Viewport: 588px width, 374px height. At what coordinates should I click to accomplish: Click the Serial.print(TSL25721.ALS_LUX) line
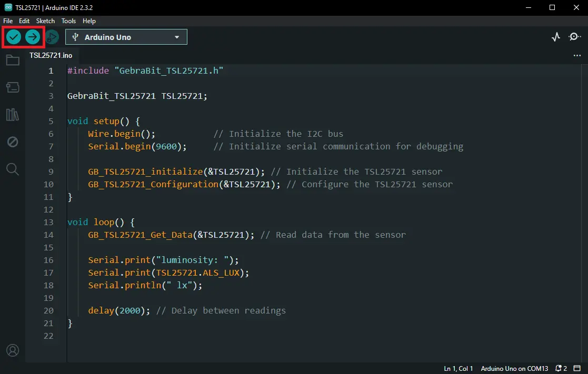click(x=168, y=273)
